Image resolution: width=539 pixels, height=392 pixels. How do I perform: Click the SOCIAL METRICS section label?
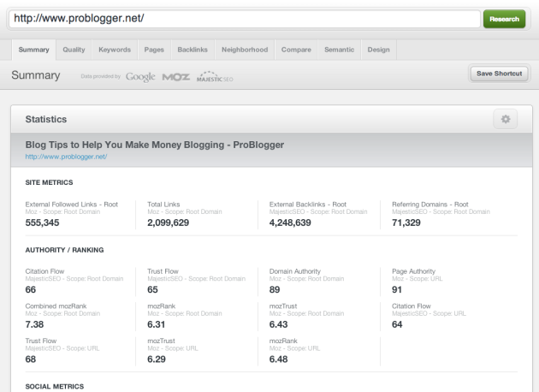pos(54,387)
